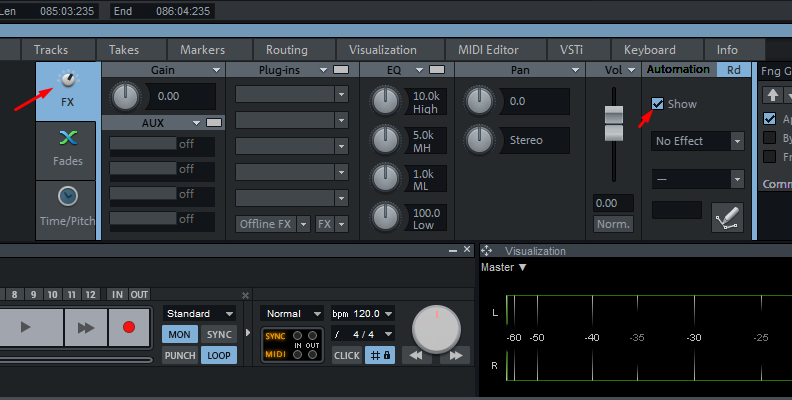
Task: Minimize the lower docked panel
Action: point(453,250)
